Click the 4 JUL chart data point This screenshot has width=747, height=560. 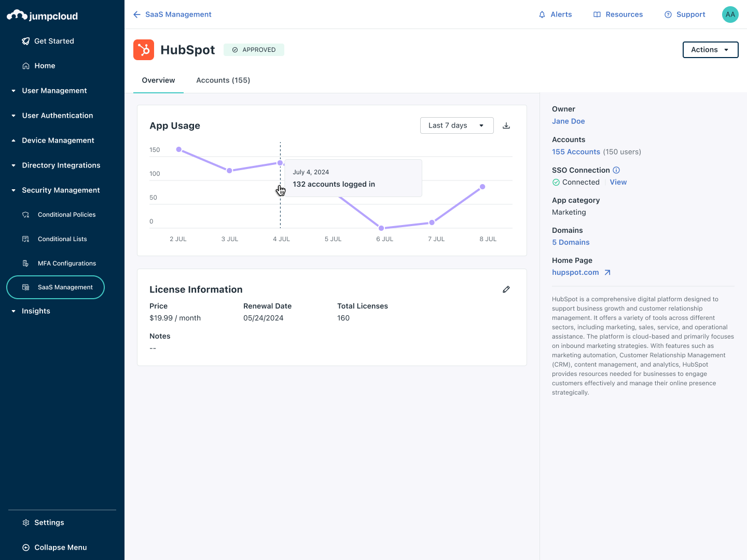(x=280, y=163)
